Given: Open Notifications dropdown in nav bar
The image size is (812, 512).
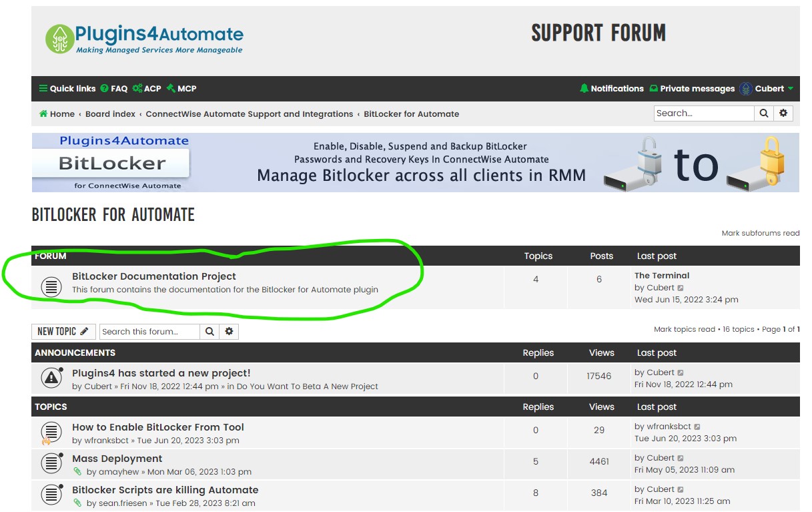Looking at the screenshot, I should coord(611,89).
